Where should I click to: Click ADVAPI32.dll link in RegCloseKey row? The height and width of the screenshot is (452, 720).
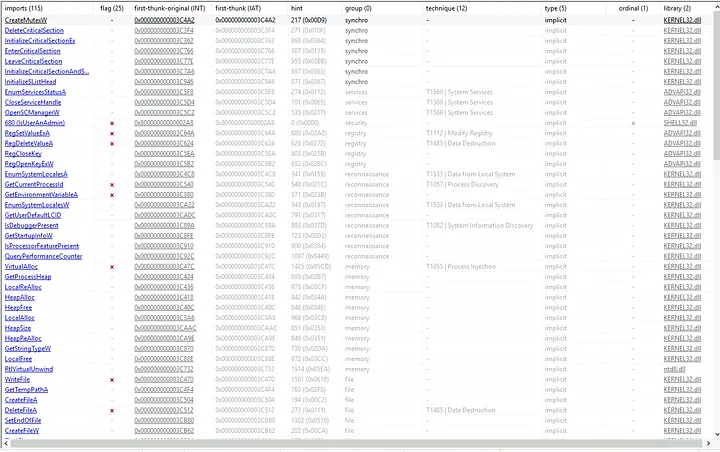click(x=682, y=154)
